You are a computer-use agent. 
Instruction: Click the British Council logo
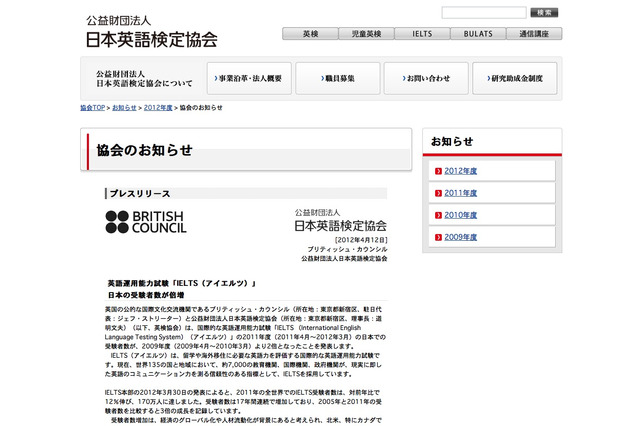pyautogui.click(x=146, y=222)
